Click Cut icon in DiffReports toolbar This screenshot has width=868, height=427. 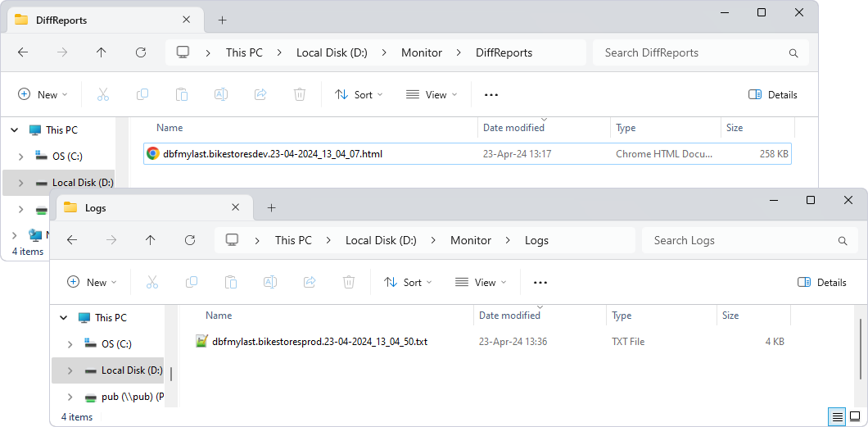(103, 95)
